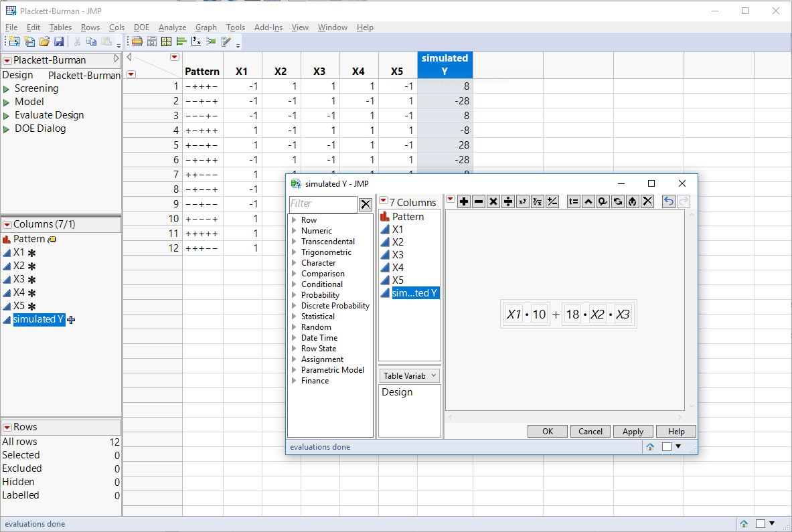The height and width of the screenshot is (532, 792).
Task: Open the Columns panel red triangle menu
Action: [x=8, y=224]
